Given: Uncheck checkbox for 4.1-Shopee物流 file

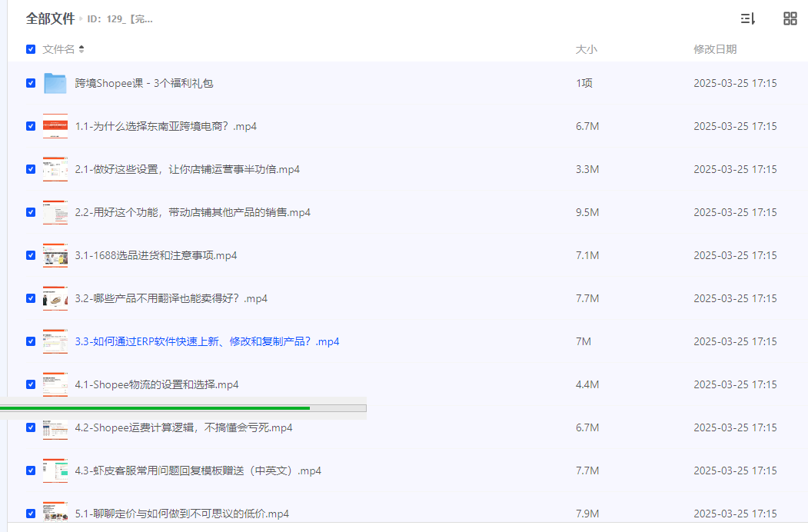Looking at the screenshot, I should click(31, 384).
